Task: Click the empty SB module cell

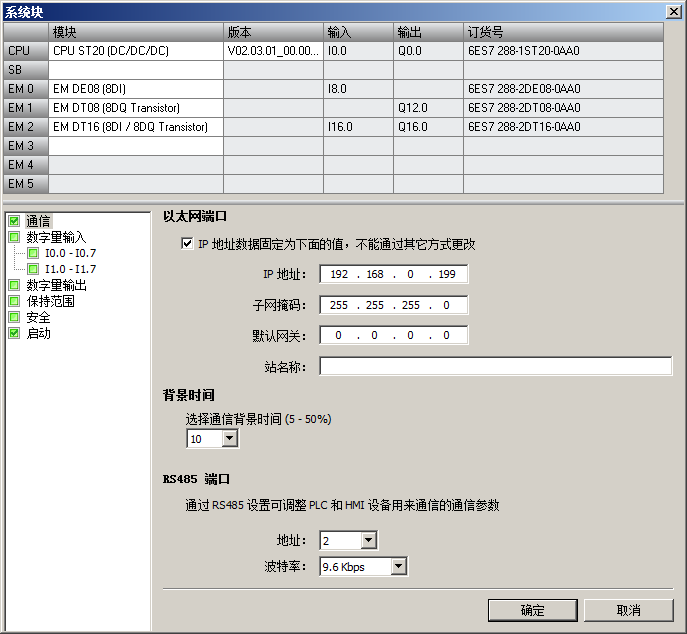Action: (136, 70)
